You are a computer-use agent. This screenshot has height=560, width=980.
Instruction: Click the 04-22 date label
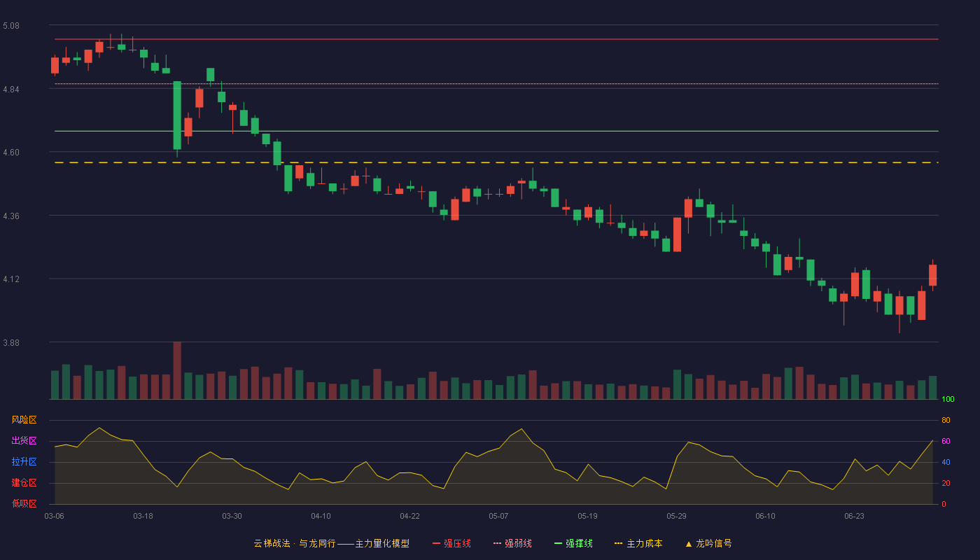(409, 516)
